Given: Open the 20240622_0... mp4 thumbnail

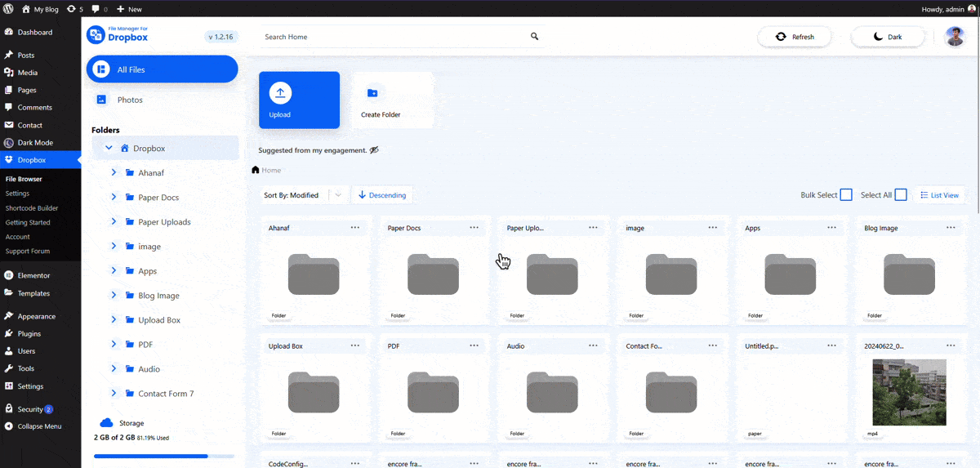Looking at the screenshot, I should click(909, 392).
